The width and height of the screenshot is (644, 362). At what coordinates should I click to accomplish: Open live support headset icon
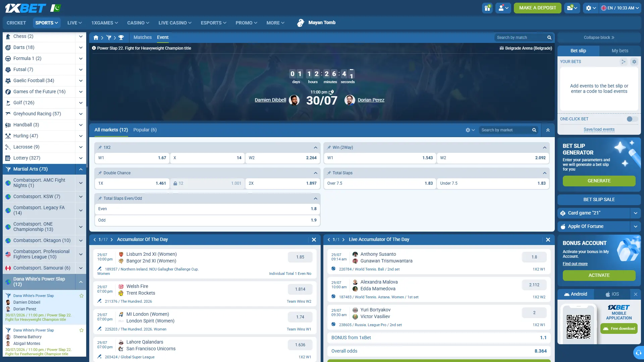pyautogui.click(x=638, y=353)
